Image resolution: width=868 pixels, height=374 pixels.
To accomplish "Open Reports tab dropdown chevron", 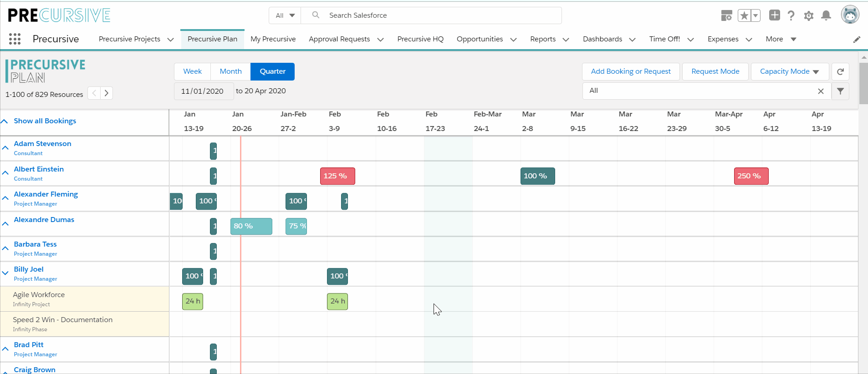I will click(x=566, y=40).
